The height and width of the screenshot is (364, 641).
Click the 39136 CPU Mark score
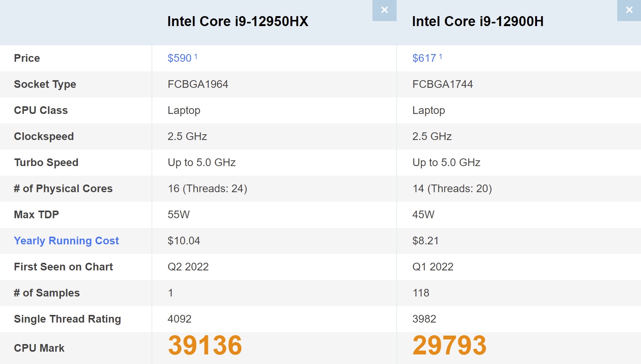click(205, 345)
